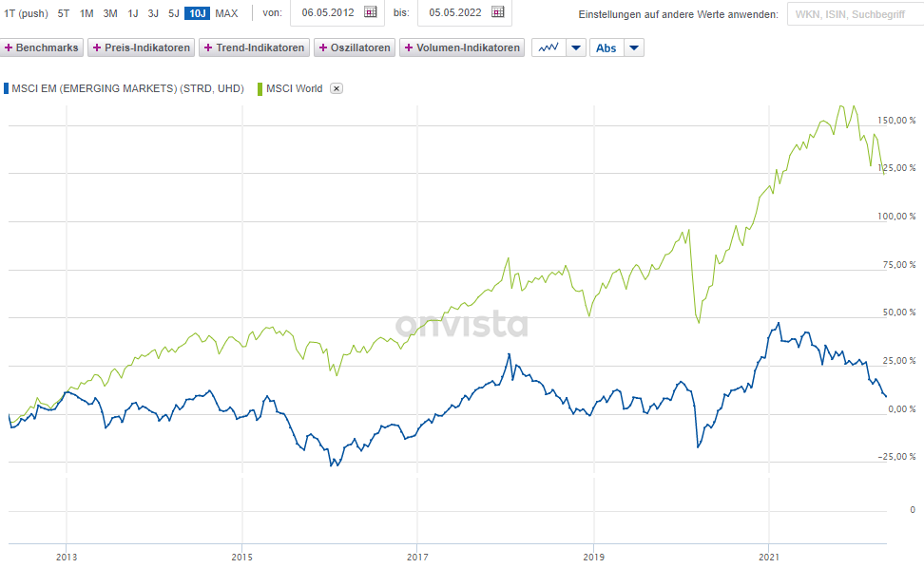
Task: Open the calendar icon for end date
Action: pos(497,12)
